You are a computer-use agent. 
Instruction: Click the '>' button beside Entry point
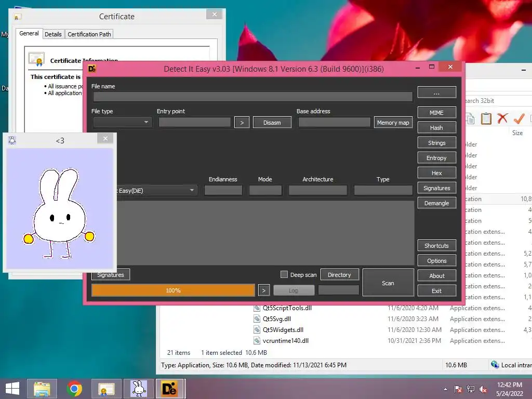coord(242,123)
